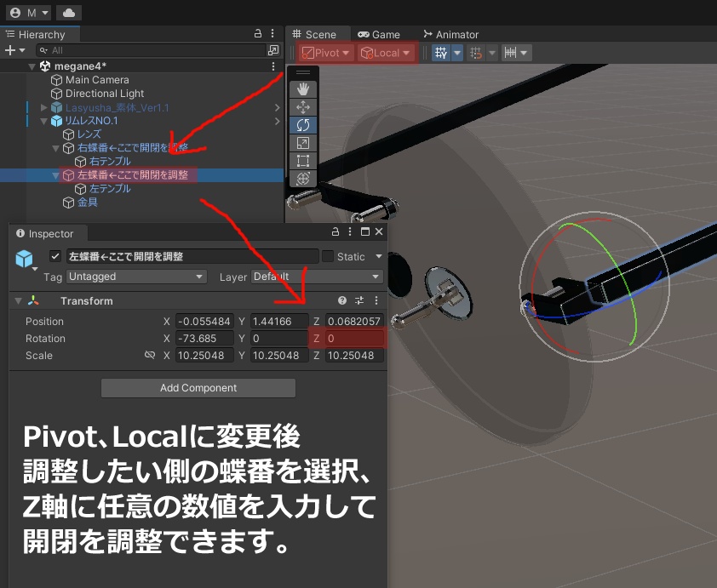Click the Add Component button
The height and width of the screenshot is (588, 717).
point(198,388)
